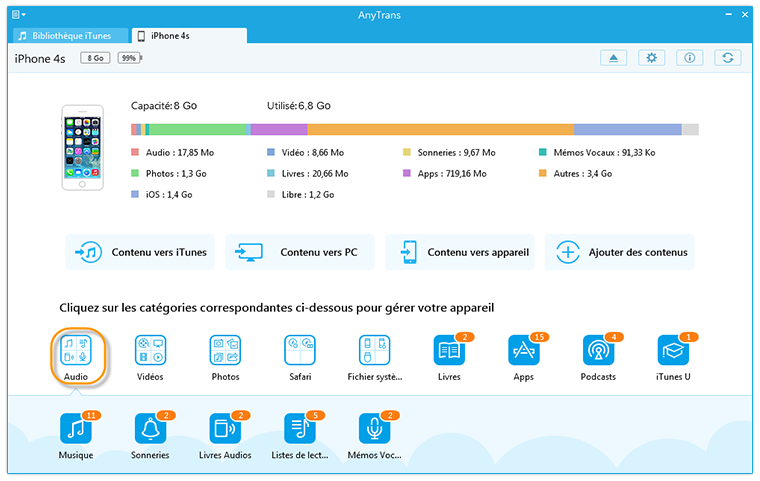Click the 'Photos : 1,3 Go' legend entry
Screen dimensions: 760x481
click(x=169, y=174)
